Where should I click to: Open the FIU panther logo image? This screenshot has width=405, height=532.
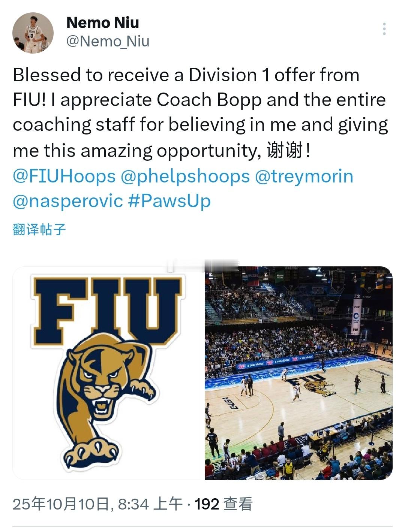pyautogui.click(x=106, y=373)
